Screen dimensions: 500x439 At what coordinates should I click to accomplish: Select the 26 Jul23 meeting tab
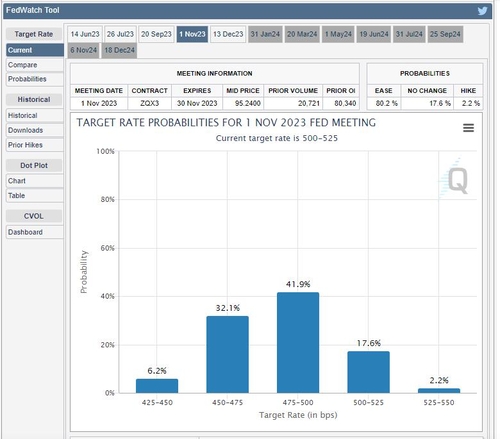120,34
